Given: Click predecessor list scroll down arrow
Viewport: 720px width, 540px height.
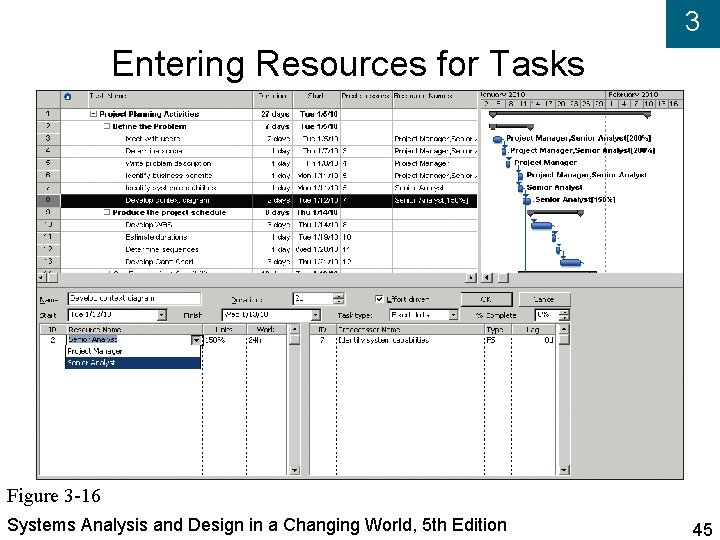Looking at the screenshot, I should pyautogui.click(x=564, y=470).
